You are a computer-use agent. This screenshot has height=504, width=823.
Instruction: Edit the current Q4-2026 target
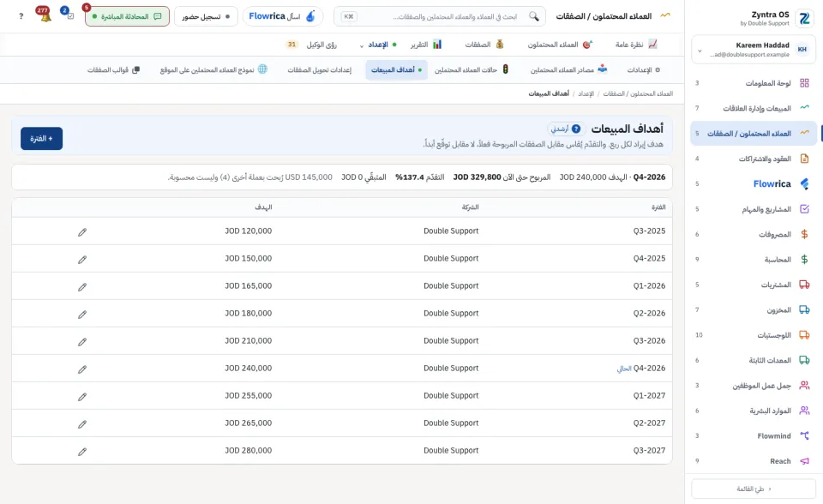click(82, 369)
